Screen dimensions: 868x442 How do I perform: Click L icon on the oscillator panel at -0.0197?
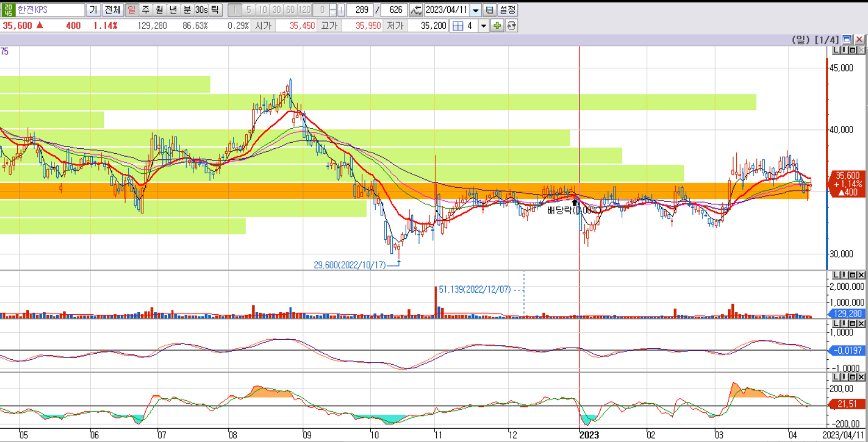pos(836,323)
